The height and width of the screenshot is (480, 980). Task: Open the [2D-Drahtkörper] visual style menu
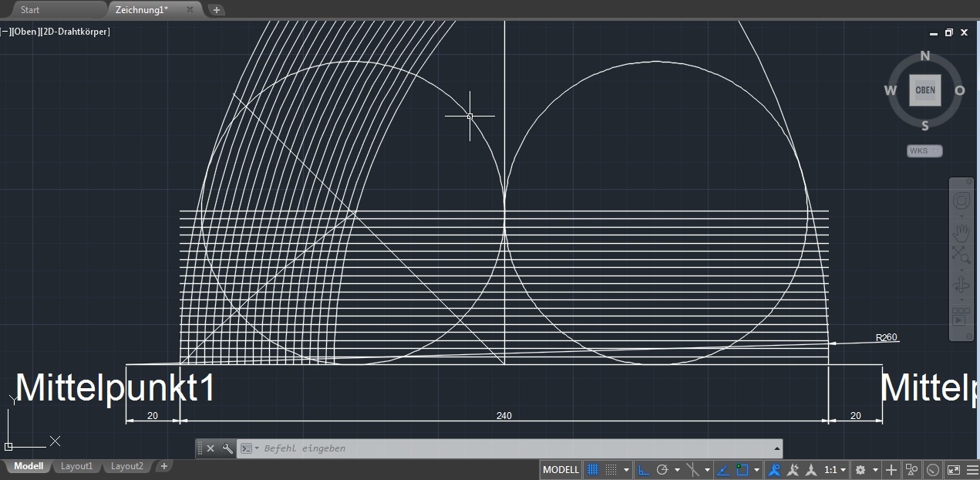(75, 32)
